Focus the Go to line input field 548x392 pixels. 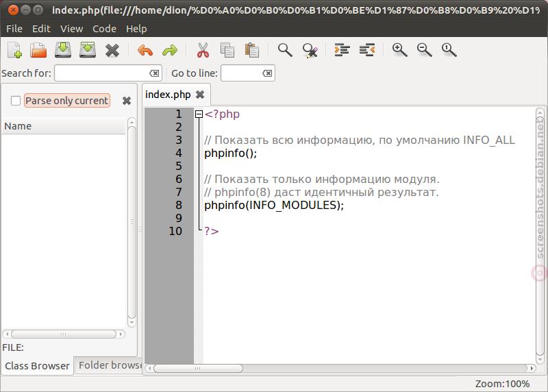(x=248, y=73)
